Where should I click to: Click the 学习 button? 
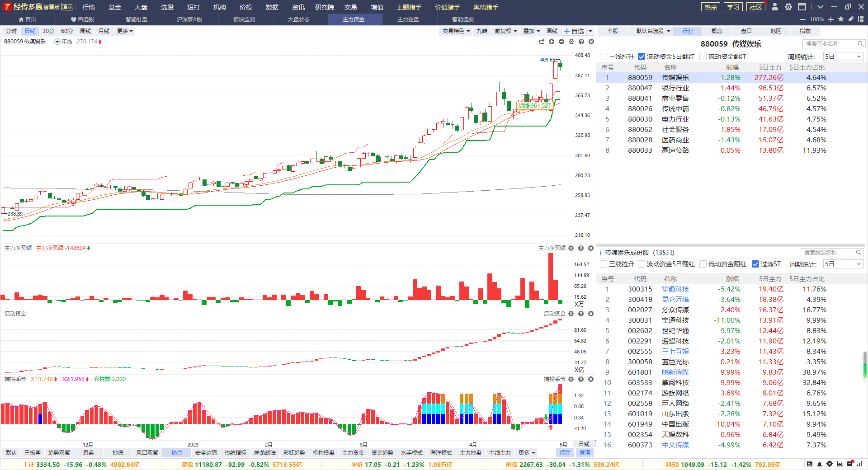coord(733,7)
